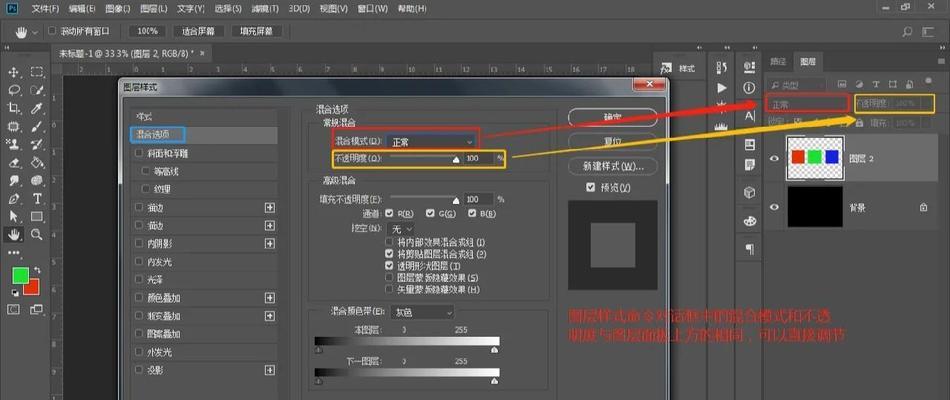
Task: Select the Lasso tool
Action: pyautogui.click(x=13, y=90)
